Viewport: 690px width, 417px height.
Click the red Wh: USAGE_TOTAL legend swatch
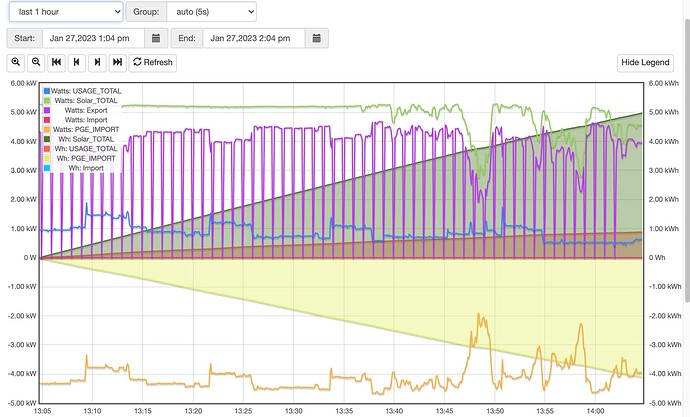pos(47,149)
